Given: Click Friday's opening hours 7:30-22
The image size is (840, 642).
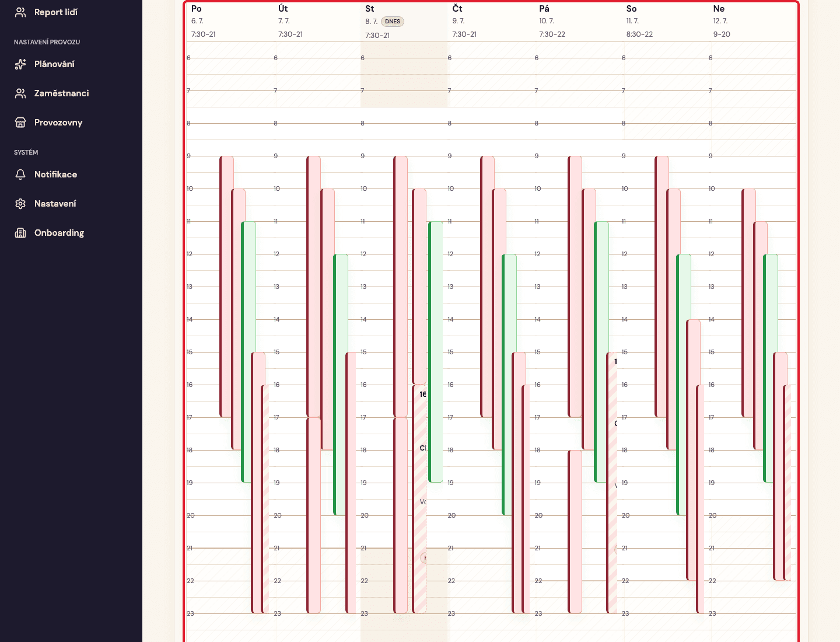Looking at the screenshot, I should (552, 34).
